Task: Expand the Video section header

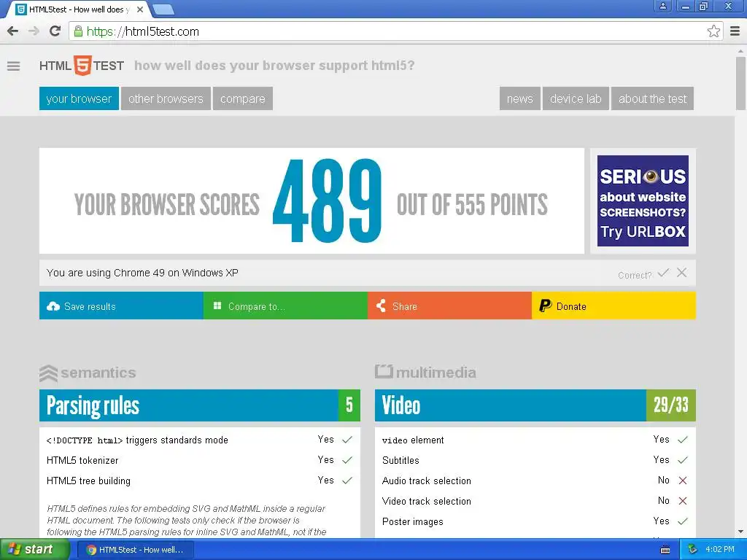Action: pos(535,405)
